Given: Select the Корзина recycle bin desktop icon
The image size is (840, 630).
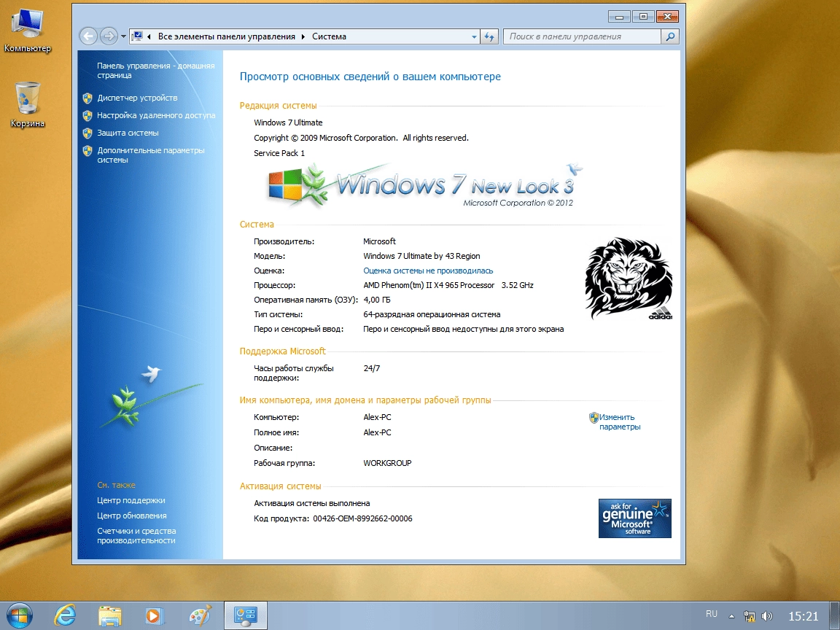Looking at the screenshot, I should 27,104.
